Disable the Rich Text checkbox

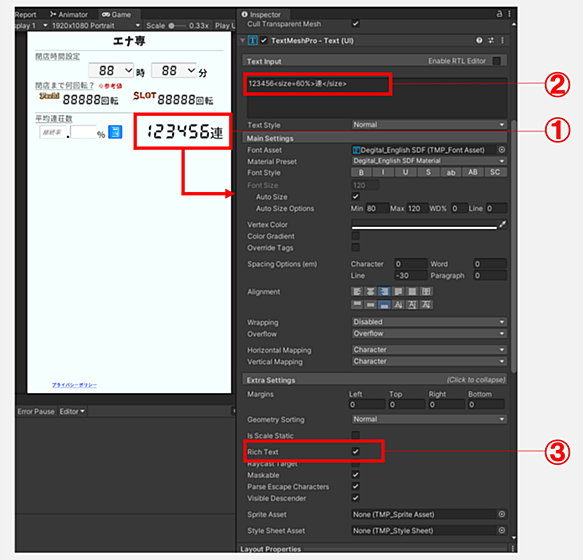(355, 452)
